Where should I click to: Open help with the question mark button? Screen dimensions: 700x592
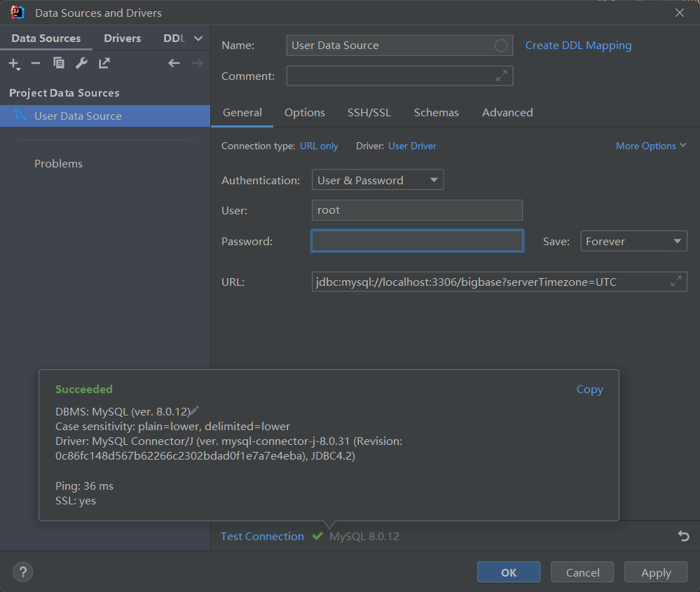[22, 572]
